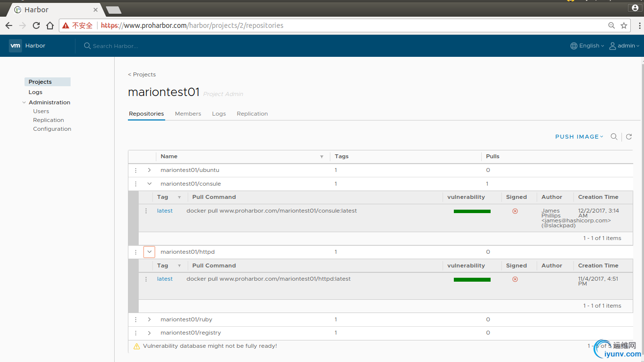Image resolution: width=644 pixels, height=362 pixels.
Task: Click the mariontest01/consule repository name
Action: (x=191, y=184)
